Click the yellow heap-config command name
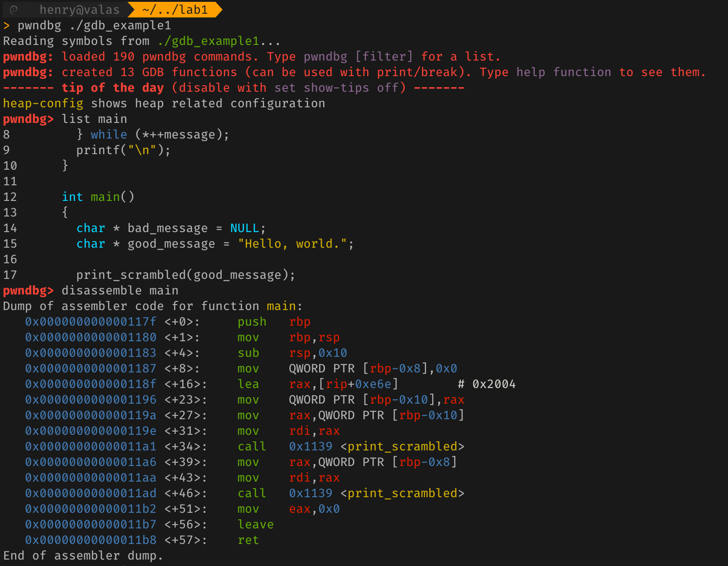The height and width of the screenshot is (566, 728). (43, 103)
